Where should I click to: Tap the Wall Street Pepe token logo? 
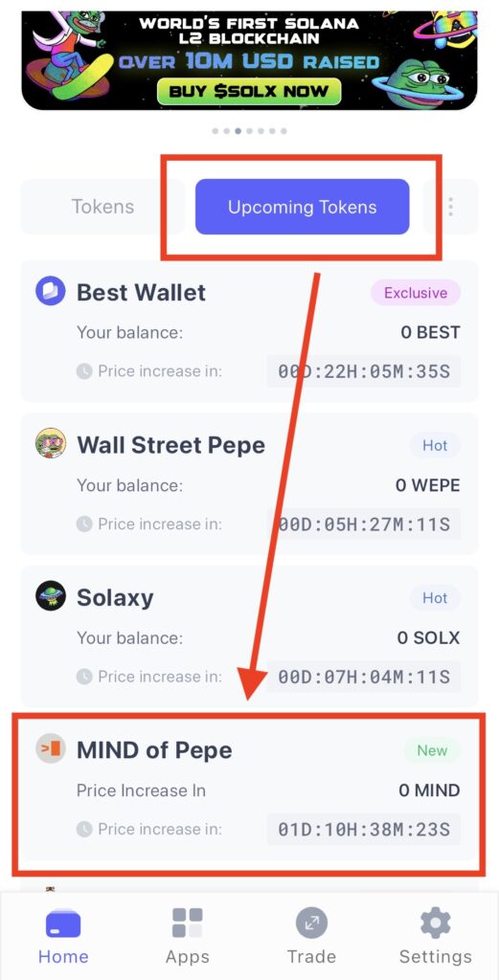[x=50, y=443]
